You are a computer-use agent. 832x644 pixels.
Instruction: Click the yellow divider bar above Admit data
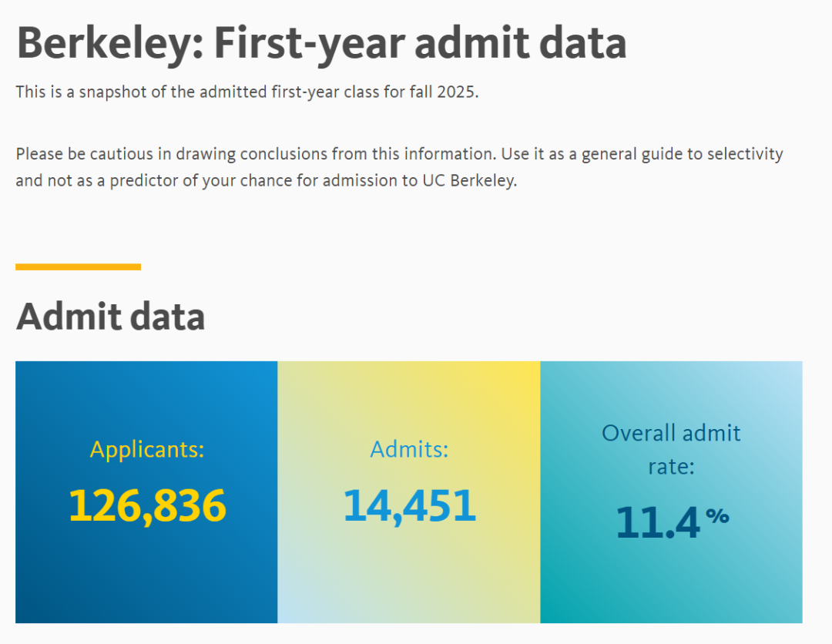click(x=78, y=267)
